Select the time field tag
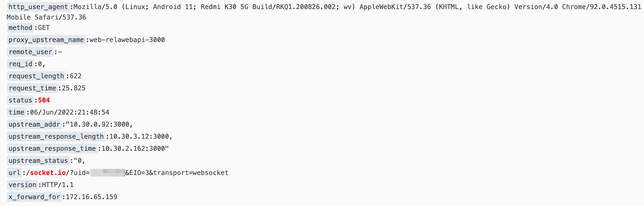Viewport: 644px width, 206px height. (16, 112)
